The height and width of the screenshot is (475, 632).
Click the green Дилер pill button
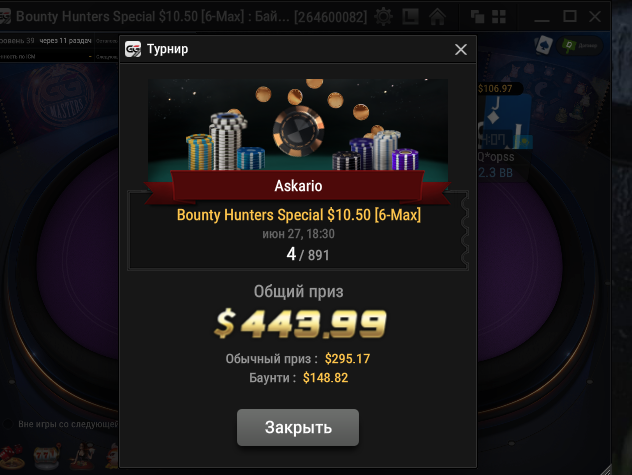pyautogui.click(x=580, y=46)
